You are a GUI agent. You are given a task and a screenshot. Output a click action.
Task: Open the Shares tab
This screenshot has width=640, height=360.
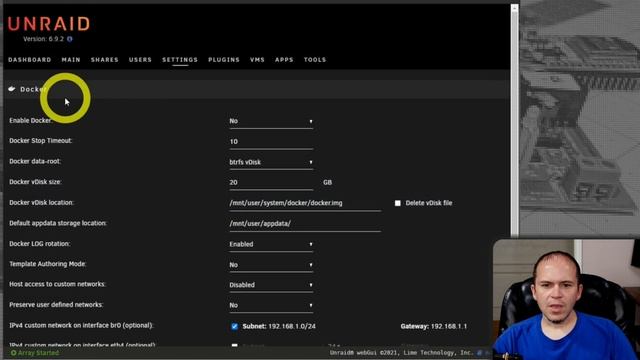104,60
